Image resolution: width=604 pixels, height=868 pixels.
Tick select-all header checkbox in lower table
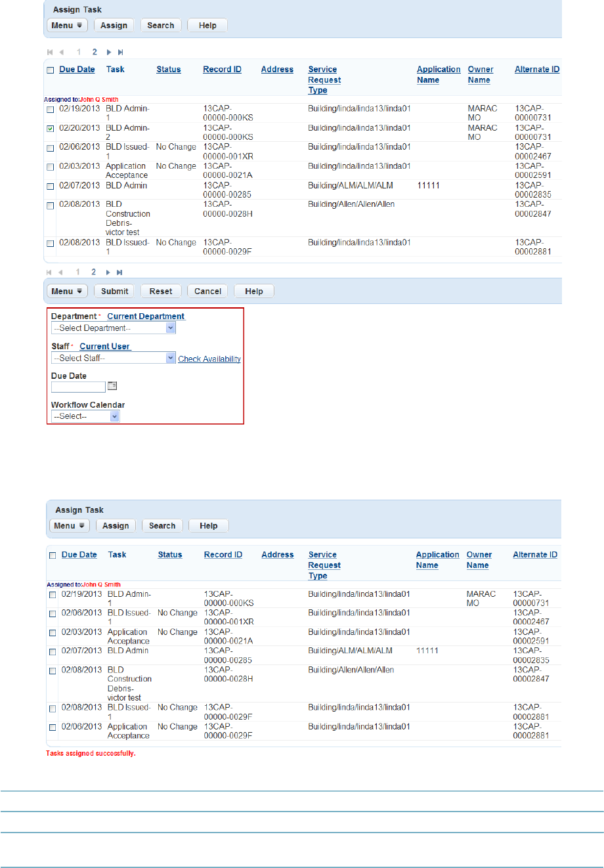[53, 555]
